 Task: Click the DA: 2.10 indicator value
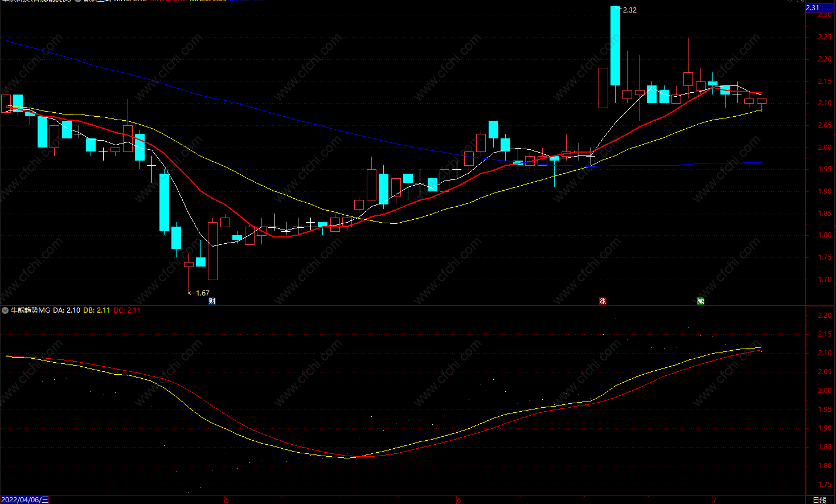(67, 310)
